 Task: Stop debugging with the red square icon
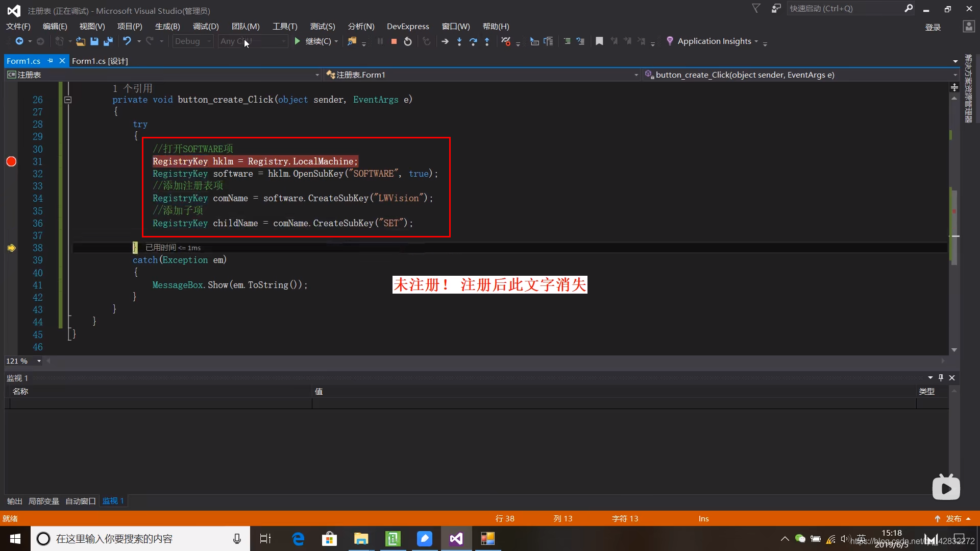[394, 41]
